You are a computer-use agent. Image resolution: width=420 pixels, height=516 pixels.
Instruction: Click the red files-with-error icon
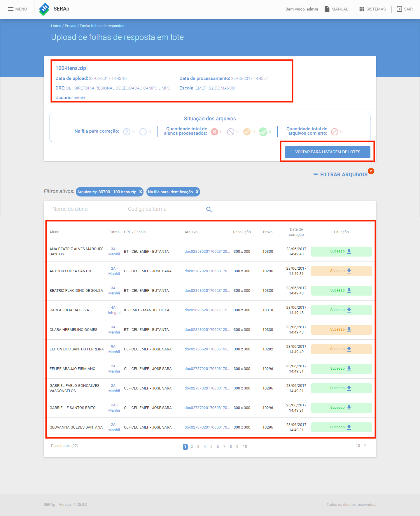point(335,132)
